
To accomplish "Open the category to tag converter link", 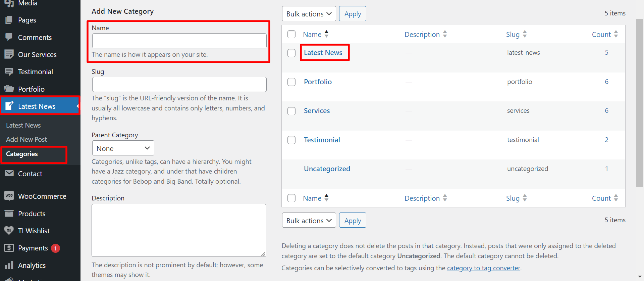I will click(x=483, y=268).
